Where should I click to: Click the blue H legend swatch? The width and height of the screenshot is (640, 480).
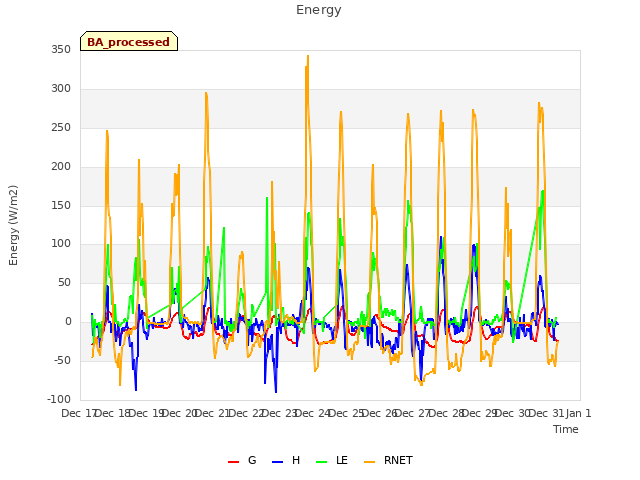277,462
